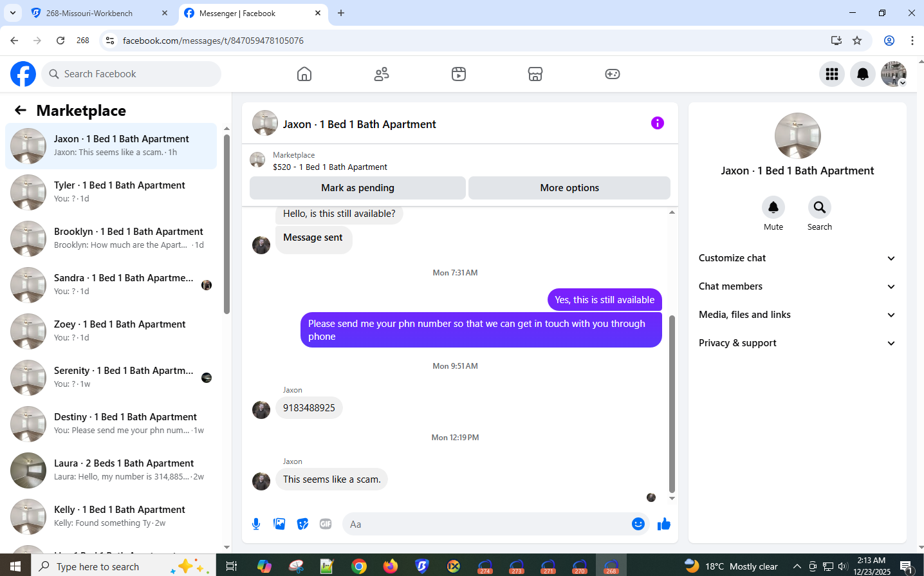This screenshot has width=924, height=576.
Task: Click the 9183488925 phone number message
Action: pos(309,408)
